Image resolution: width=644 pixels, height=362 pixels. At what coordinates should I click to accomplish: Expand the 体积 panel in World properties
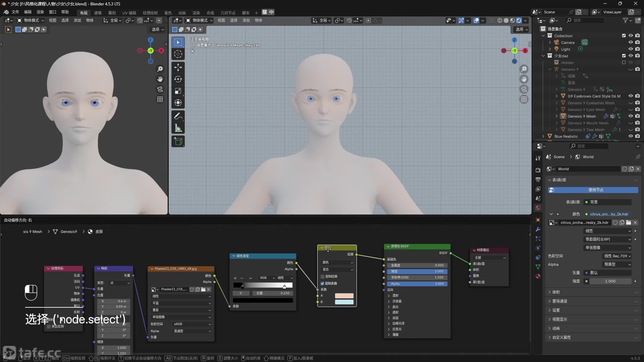pos(556,292)
